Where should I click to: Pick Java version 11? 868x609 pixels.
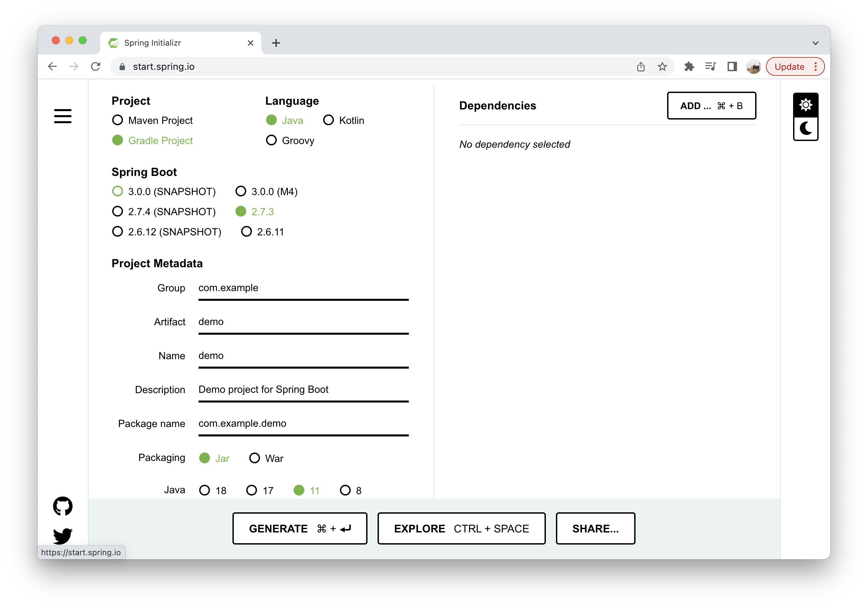pos(307,490)
